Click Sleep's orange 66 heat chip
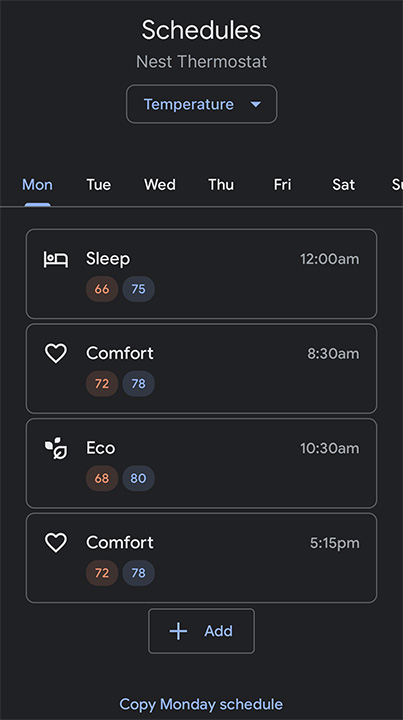Viewport: 403px width, 720px height. [102, 289]
